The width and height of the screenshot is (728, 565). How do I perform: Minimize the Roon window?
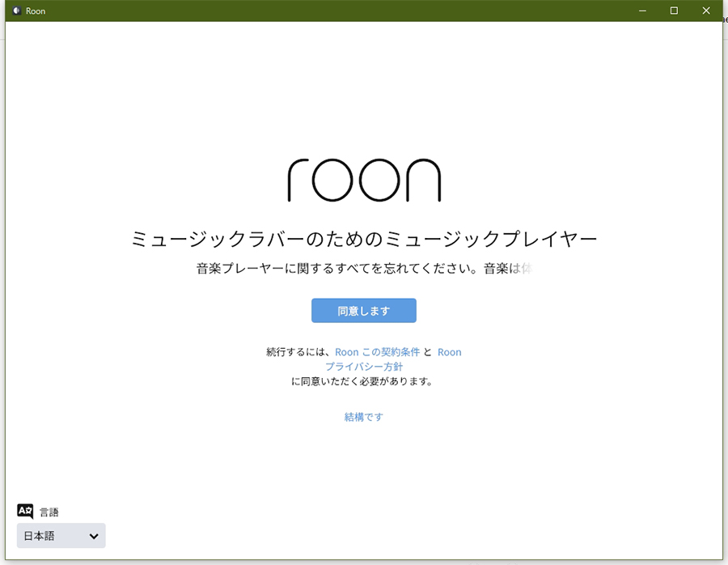pos(642,11)
